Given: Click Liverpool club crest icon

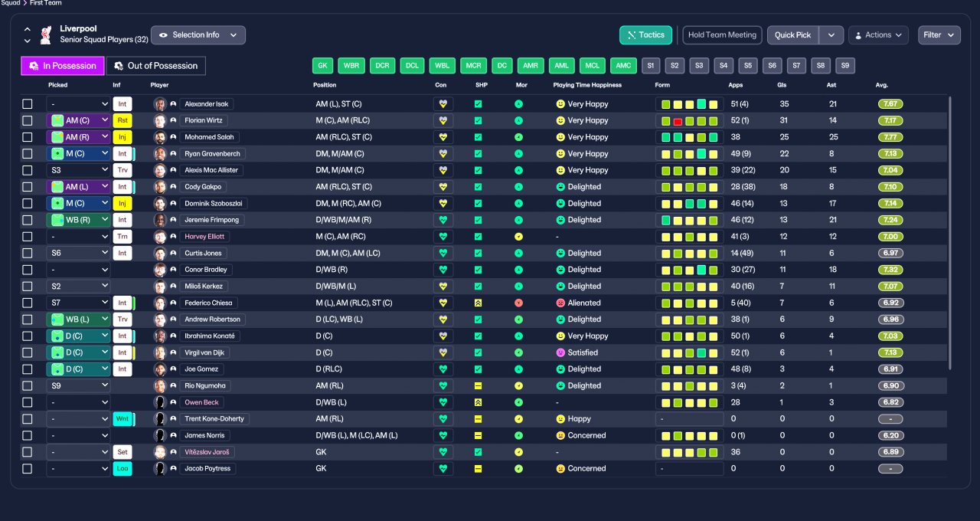Looking at the screenshot, I should [47, 34].
